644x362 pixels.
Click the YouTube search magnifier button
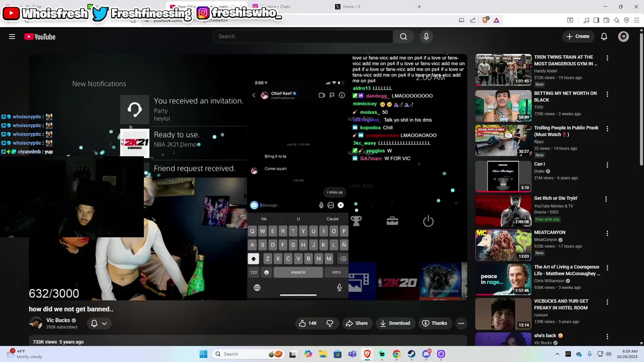404,36
